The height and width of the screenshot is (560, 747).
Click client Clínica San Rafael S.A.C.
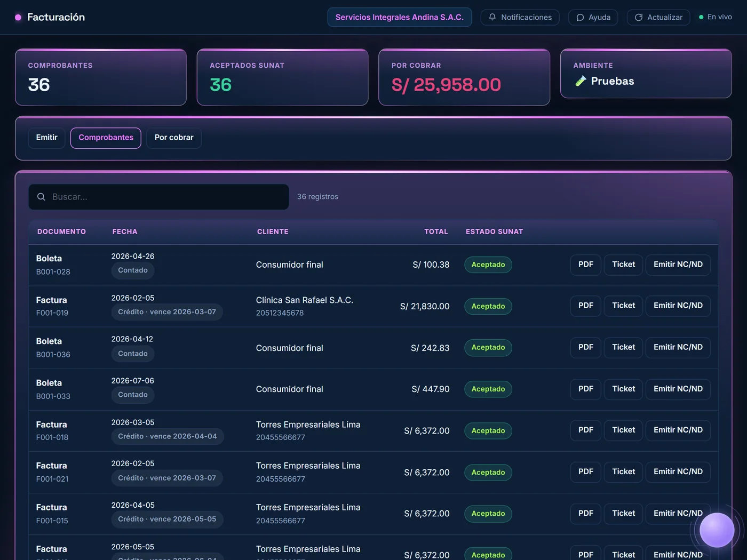pos(305,300)
